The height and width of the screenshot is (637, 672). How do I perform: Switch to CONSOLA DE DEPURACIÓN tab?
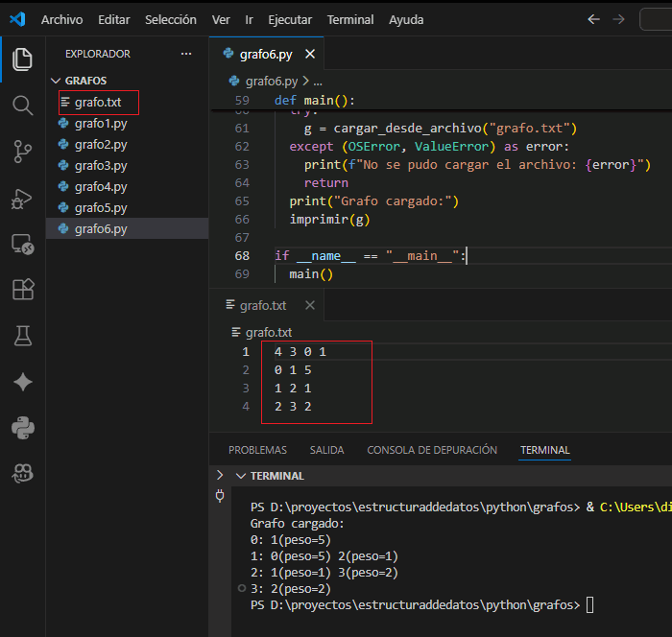[432, 450]
